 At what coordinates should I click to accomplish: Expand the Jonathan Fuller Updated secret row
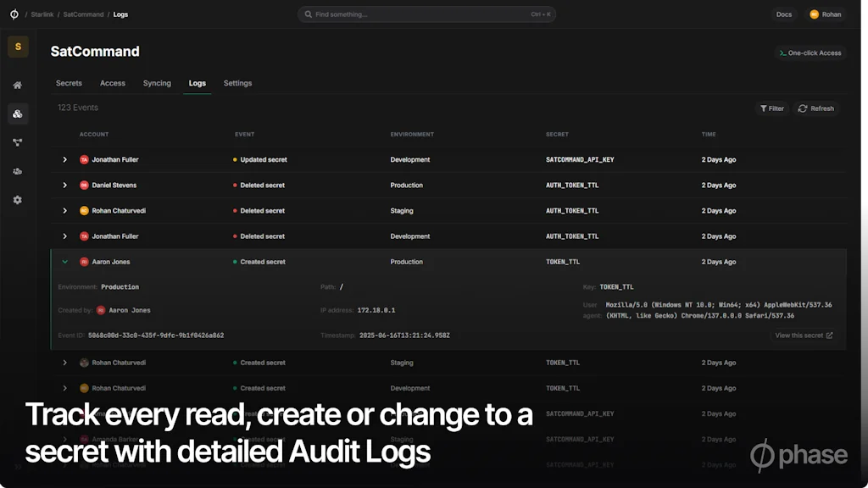click(x=65, y=159)
